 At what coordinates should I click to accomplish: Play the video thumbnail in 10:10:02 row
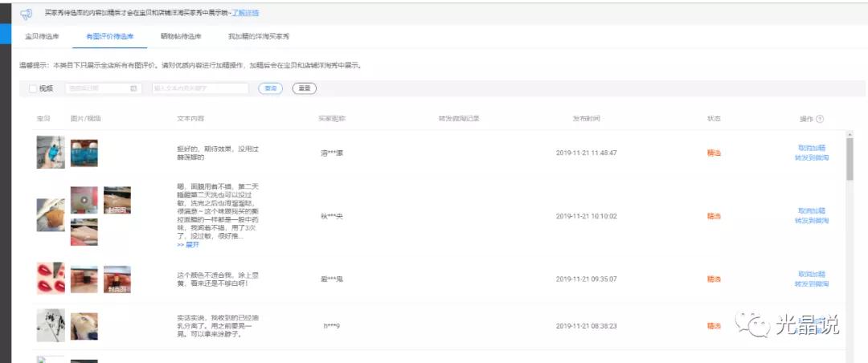[x=84, y=200]
